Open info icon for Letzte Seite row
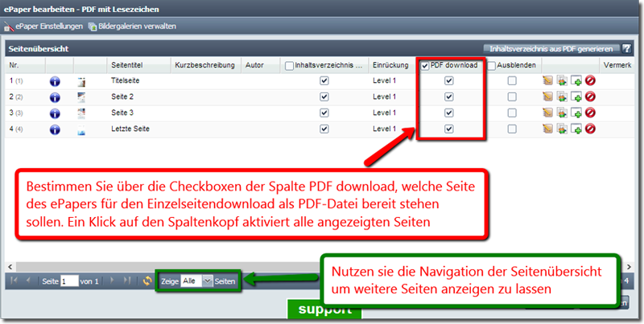This screenshot has width=644, height=324. [x=55, y=129]
